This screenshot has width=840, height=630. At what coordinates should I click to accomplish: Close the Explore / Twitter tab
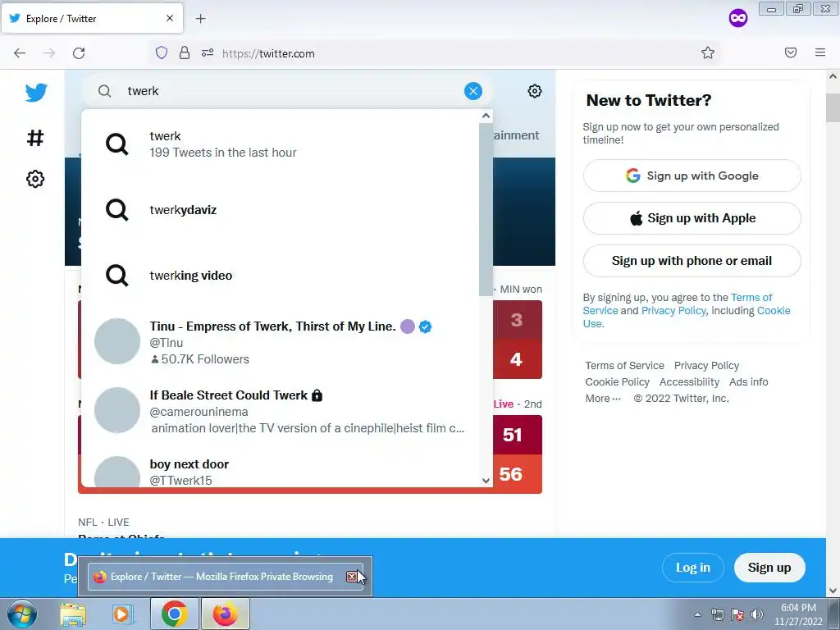click(169, 18)
